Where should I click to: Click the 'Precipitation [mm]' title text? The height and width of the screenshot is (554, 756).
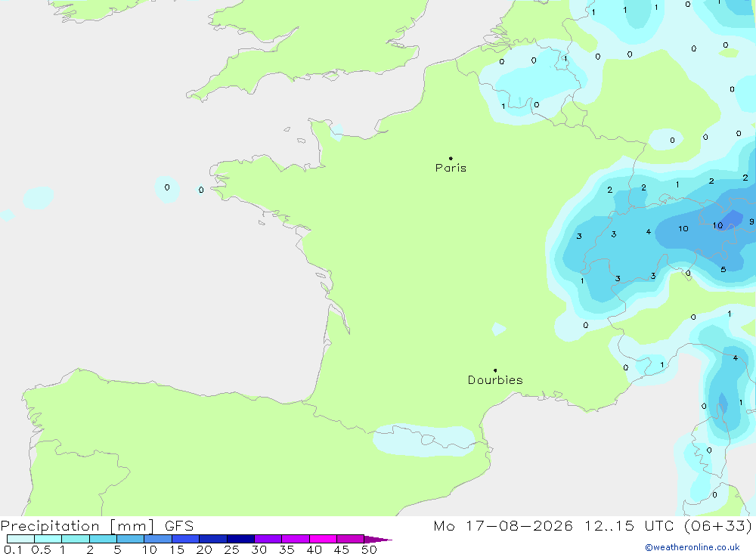coord(77,526)
